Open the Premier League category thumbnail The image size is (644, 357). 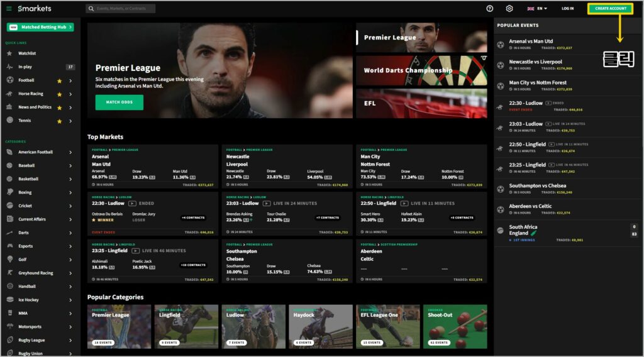point(119,327)
